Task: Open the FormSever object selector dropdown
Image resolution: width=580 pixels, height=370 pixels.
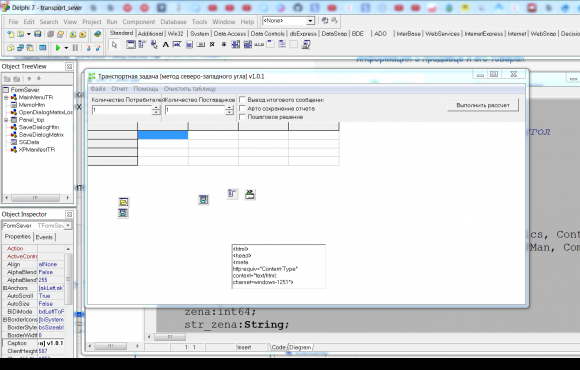Action: [x=68, y=225]
